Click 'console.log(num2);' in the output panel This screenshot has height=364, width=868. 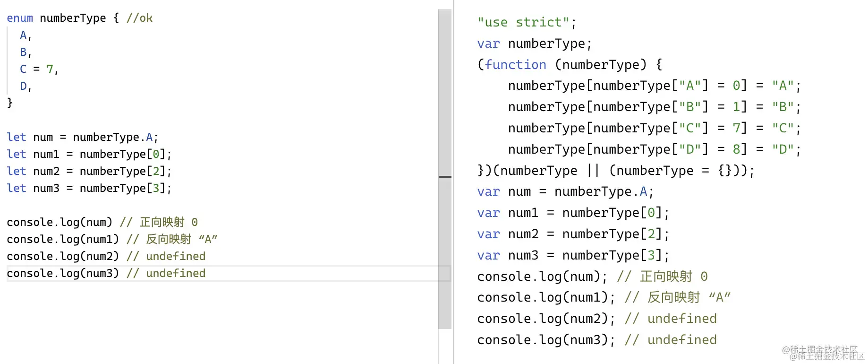(x=546, y=319)
